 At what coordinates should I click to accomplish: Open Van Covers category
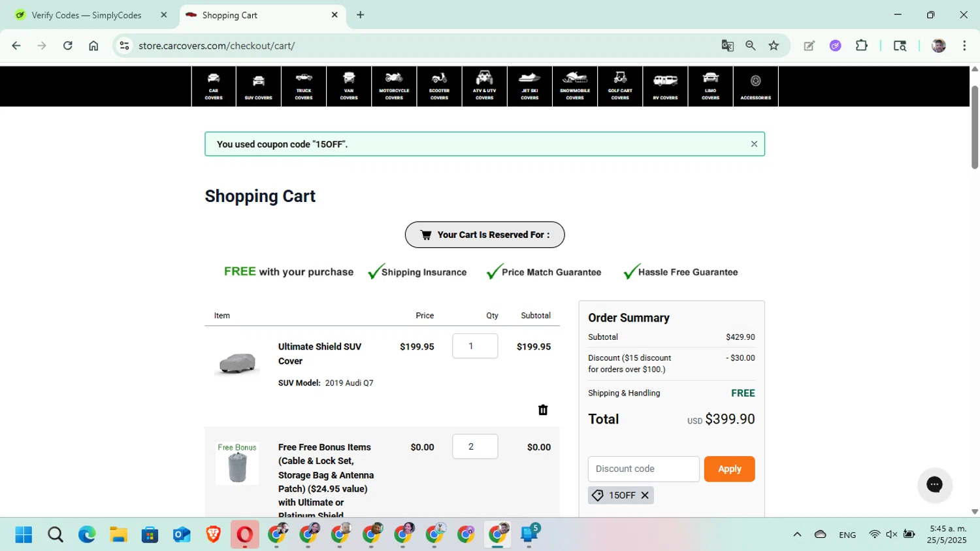pos(349,86)
